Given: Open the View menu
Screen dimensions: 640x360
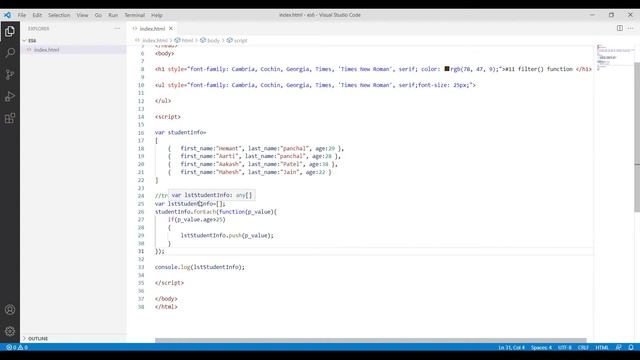Looking at the screenshot, I should 82,15.
